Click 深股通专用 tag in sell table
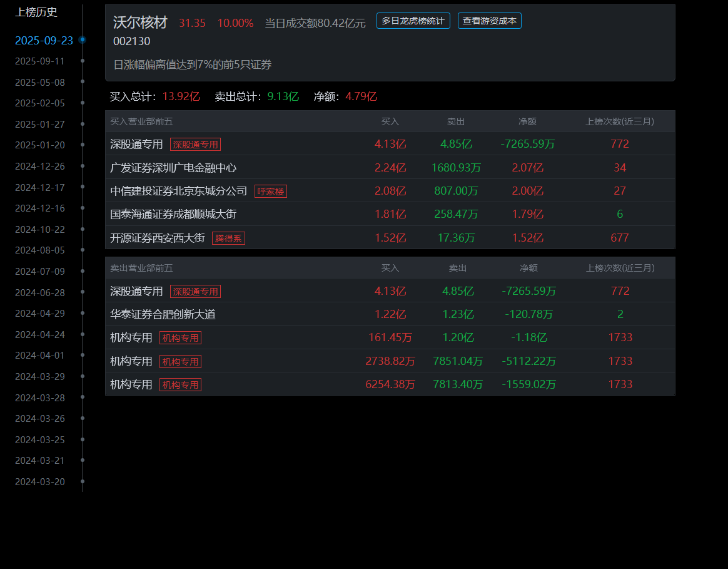Viewport: 728px width, 569px height. click(195, 292)
